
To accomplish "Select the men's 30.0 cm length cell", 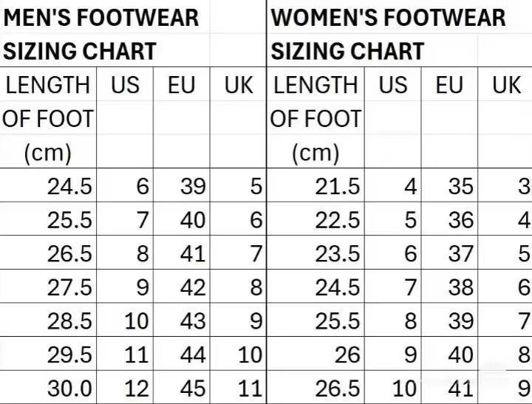I will click(x=70, y=388).
